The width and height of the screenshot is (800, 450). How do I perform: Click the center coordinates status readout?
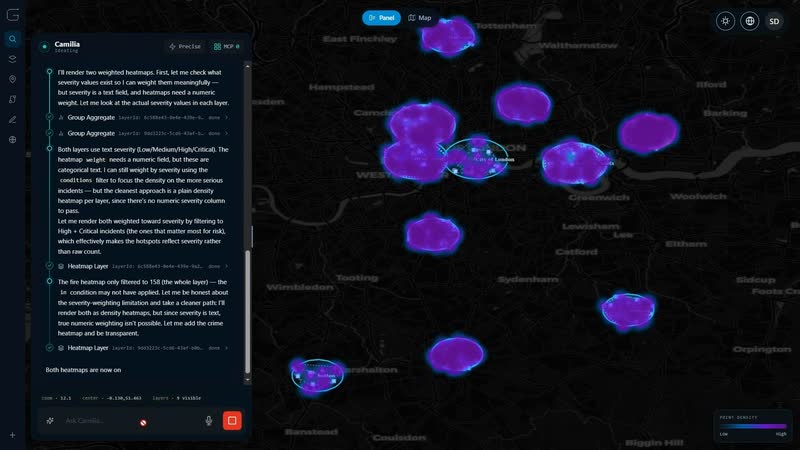tap(112, 398)
